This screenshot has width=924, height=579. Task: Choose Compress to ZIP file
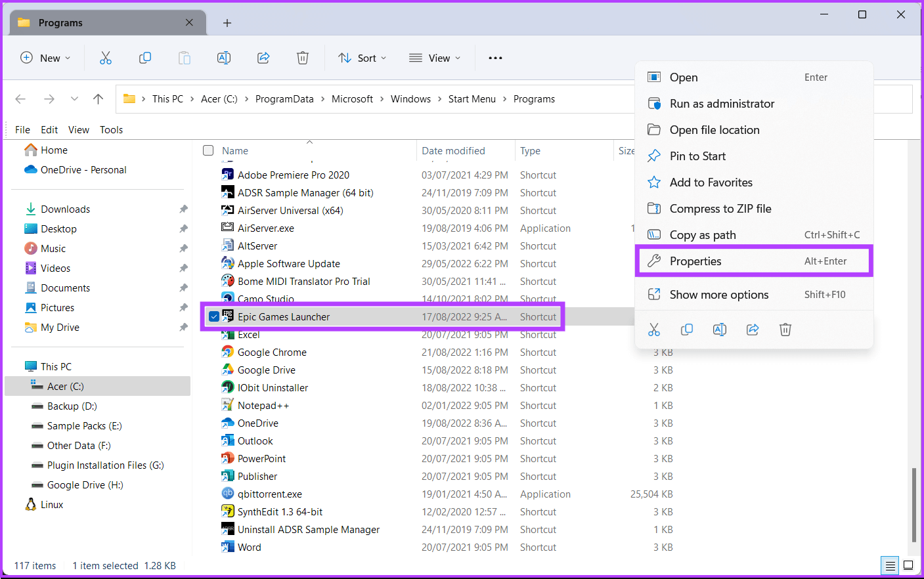click(x=754, y=209)
